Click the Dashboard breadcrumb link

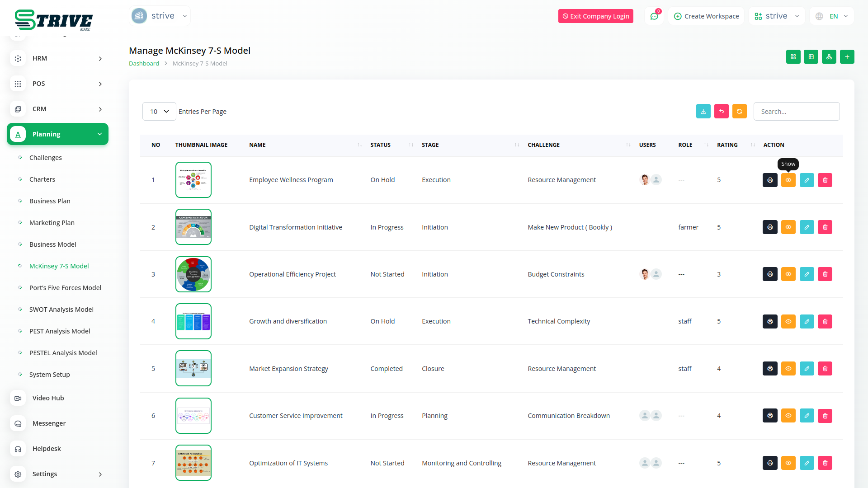(x=144, y=64)
